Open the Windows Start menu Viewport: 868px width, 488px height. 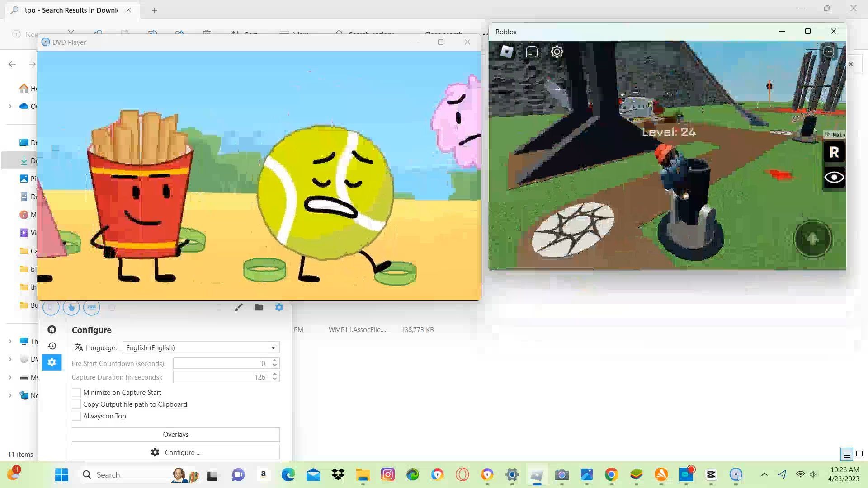(61, 474)
